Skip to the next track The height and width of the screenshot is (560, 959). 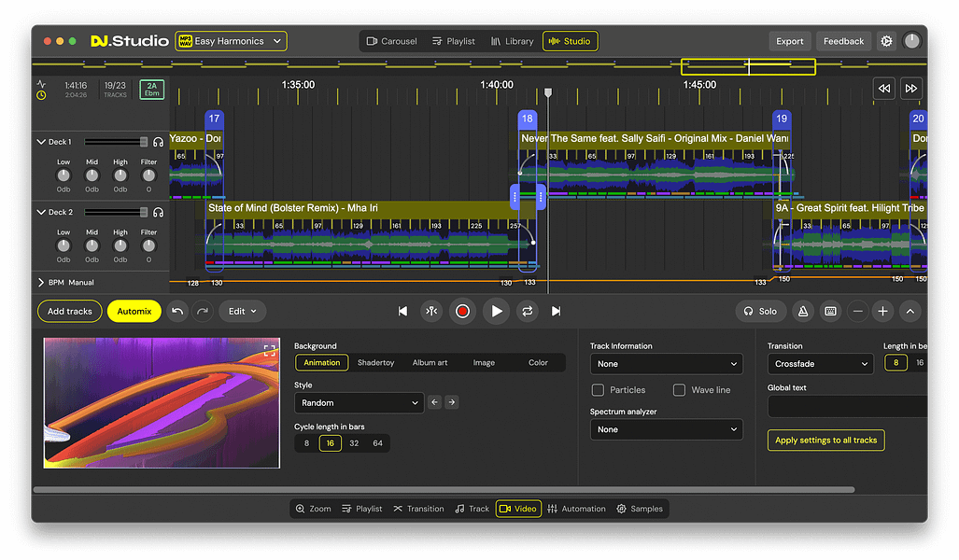tap(557, 311)
